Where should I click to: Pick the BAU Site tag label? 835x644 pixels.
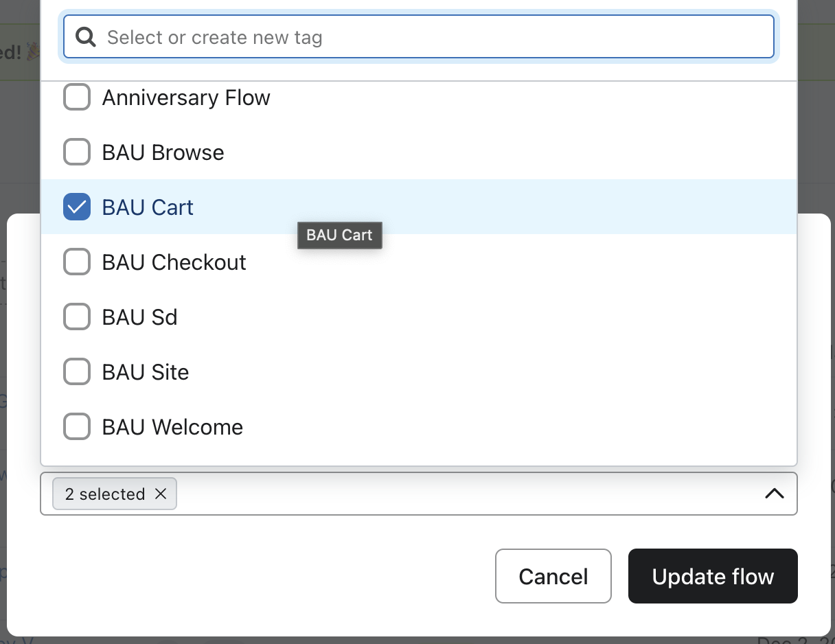tap(146, 372)
